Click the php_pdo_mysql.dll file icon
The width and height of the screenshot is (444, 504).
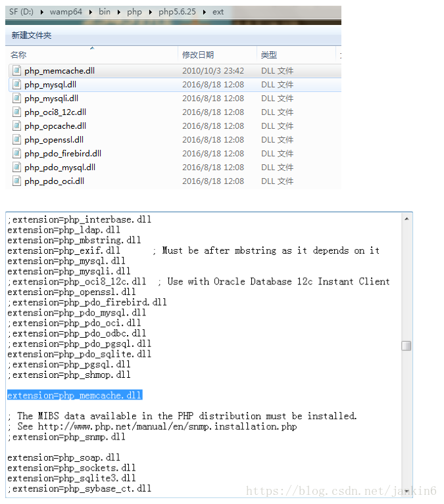(x=16, y=167)
